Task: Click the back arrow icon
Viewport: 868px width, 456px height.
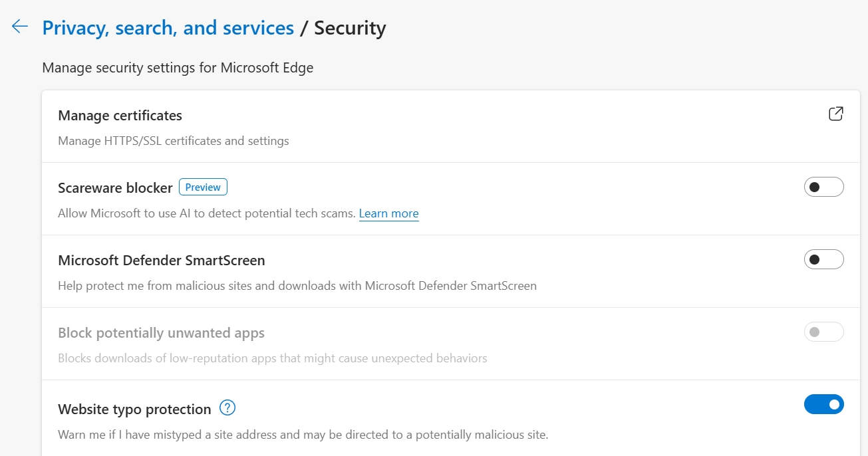Action: click(x=20, y=27)
